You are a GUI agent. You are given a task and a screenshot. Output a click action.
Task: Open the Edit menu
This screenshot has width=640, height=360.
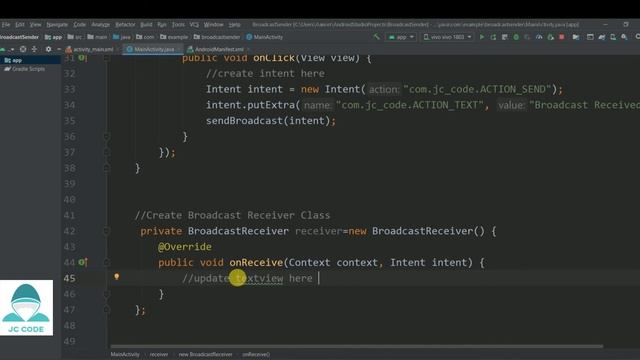click(20, 24)
